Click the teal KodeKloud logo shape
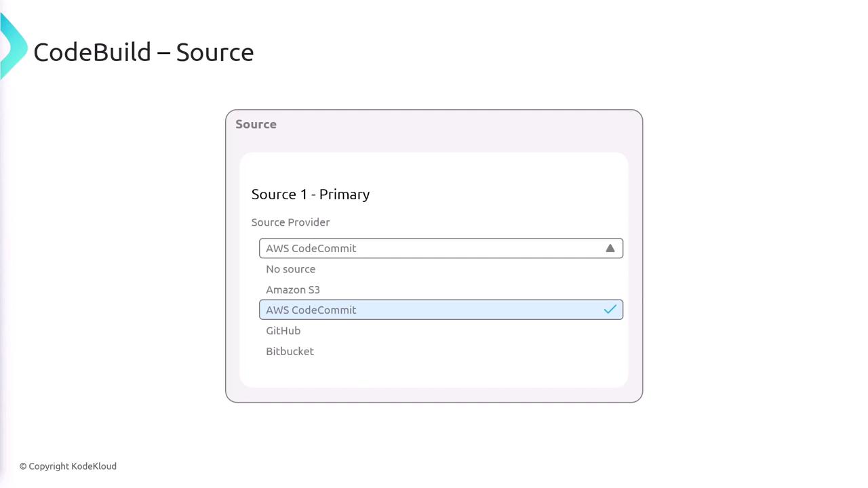The height and width of the screenshot is (488, 868). [12, 47]
